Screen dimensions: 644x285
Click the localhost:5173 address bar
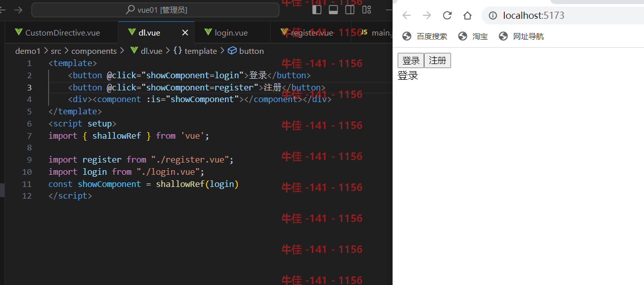[x=563, y=16]
